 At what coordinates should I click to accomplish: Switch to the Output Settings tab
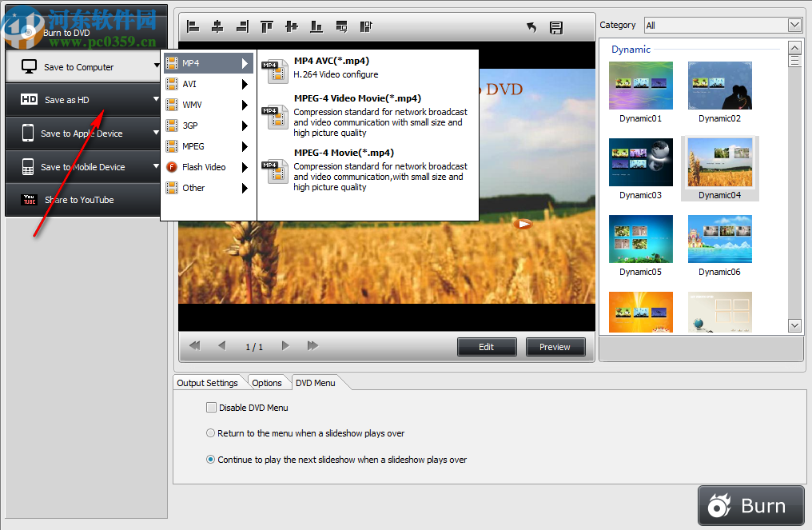click(x=209, y=382)
